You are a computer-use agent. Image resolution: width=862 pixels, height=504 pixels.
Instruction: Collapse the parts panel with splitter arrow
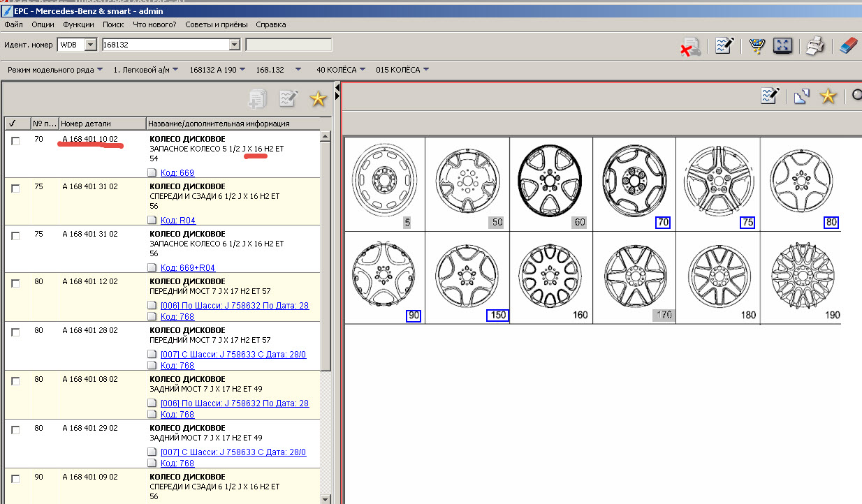click(x=337, y=87)
